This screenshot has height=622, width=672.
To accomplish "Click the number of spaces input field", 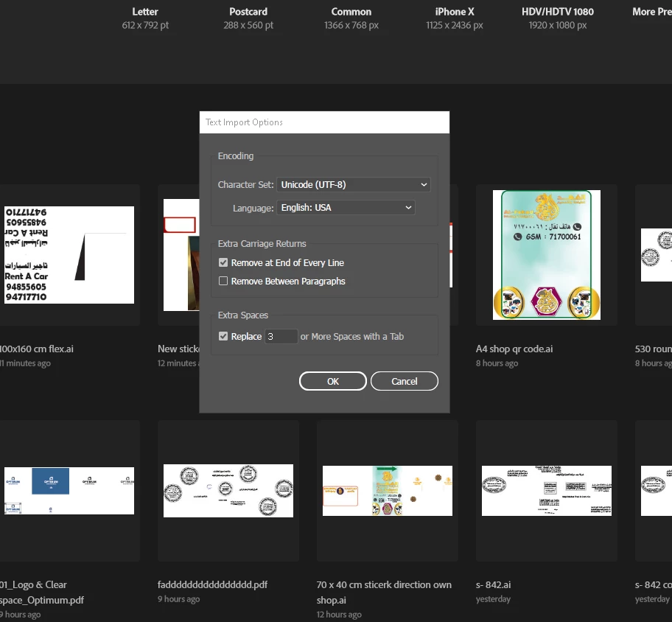I will (x=281, y=337).
